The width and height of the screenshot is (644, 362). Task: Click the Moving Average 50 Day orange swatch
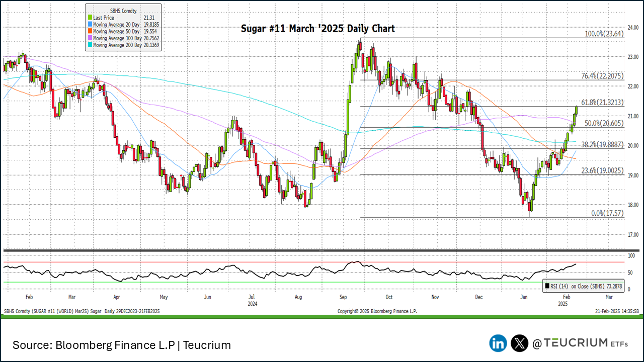coord(90,31)
